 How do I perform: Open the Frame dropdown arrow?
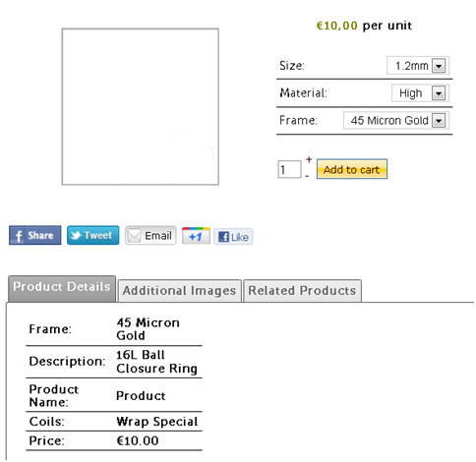click(x=439, y=120)
